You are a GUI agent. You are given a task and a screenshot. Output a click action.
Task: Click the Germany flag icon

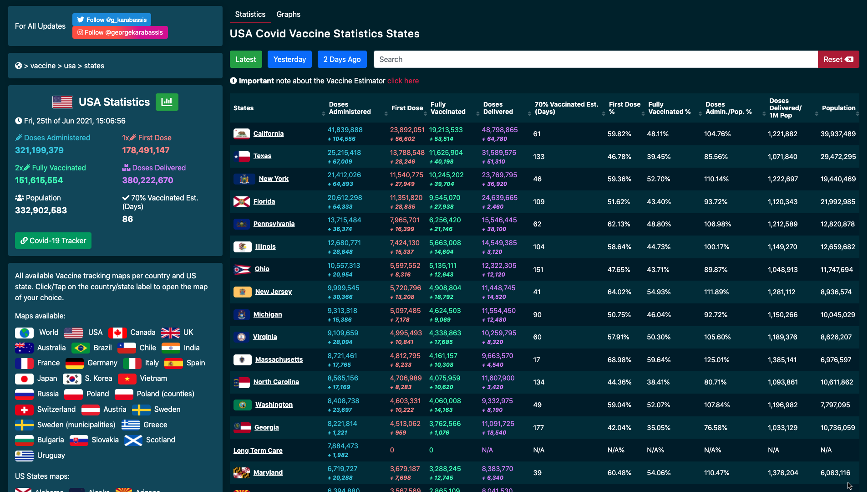point(75,363)
